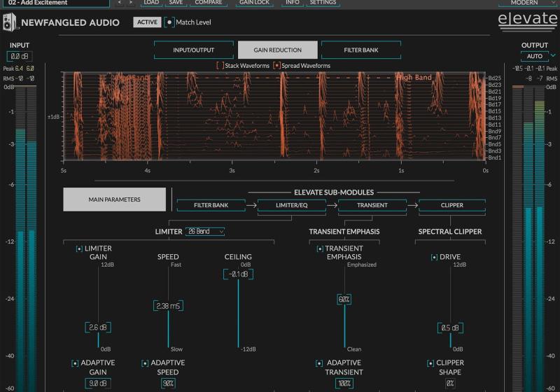Viewport: 560px width, 392px height.
Task: Click the High Band label in waveform
Action: click(414, 78)
